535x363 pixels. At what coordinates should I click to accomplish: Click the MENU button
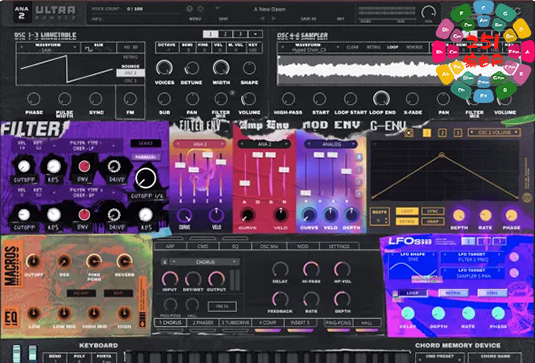[x=195, y=19]
